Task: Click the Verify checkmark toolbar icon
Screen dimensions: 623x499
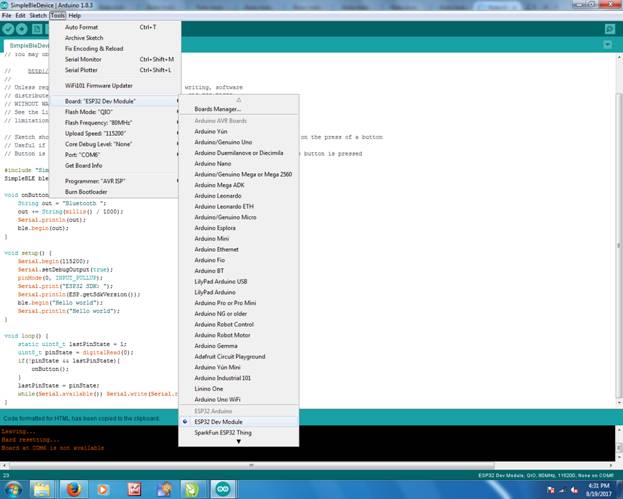Action: click(8, 29)
